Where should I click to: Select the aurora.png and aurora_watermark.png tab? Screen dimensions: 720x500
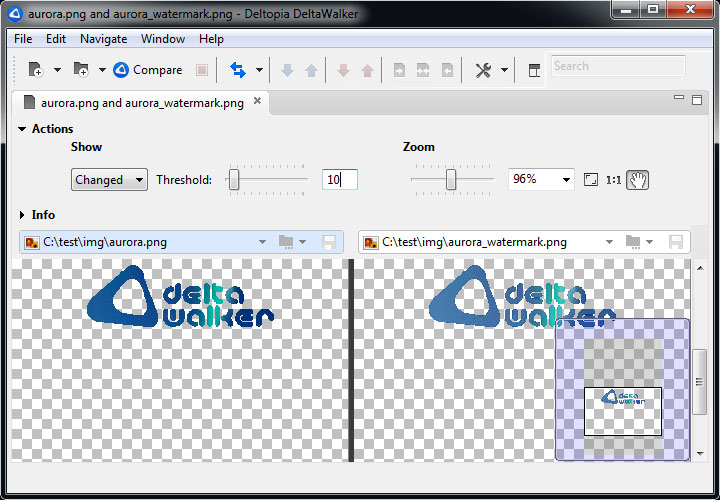142,102
